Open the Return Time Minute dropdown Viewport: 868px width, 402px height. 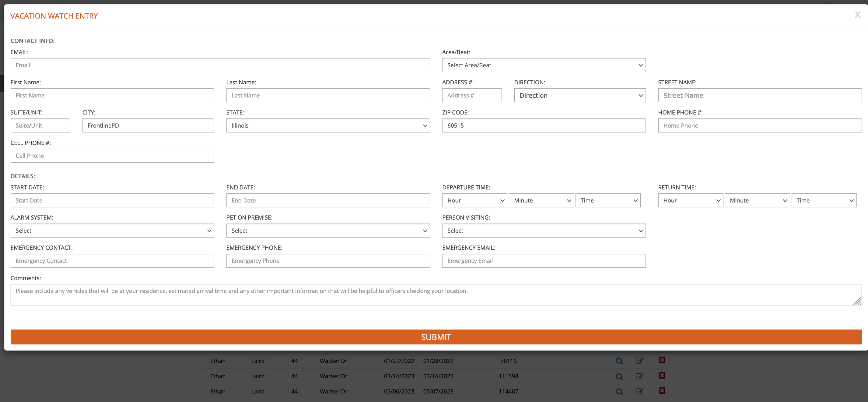click(x=757, y=200)
